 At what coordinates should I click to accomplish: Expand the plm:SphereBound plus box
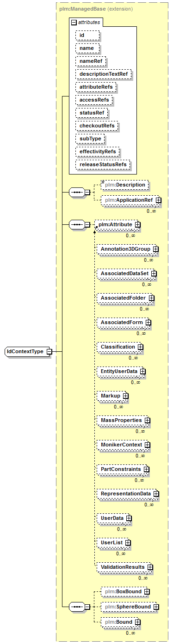coord(156,607)
